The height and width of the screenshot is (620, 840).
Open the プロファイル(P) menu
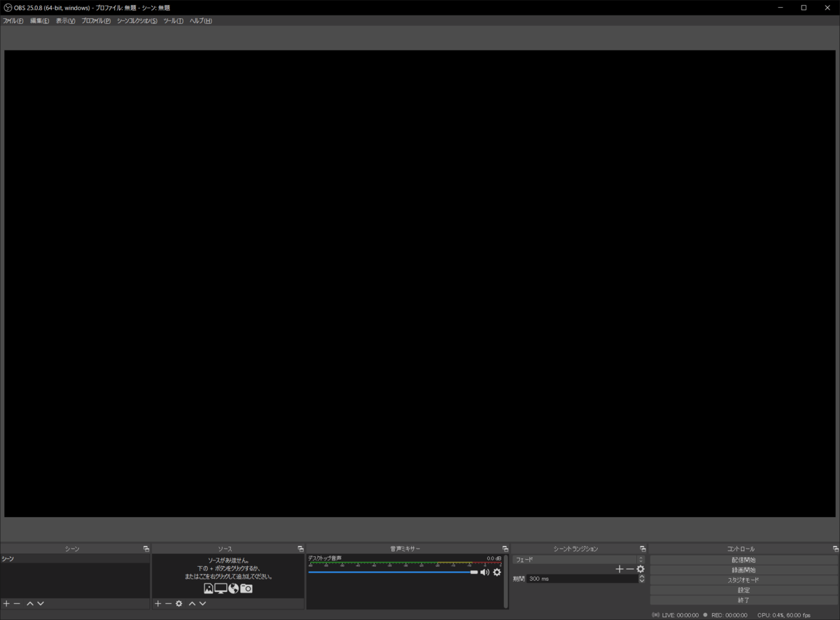click(96, 21)
